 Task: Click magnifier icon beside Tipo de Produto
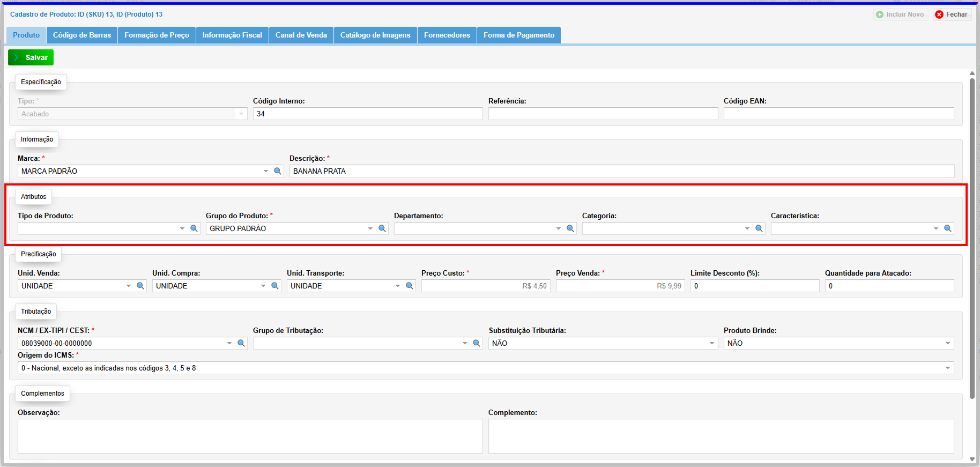[194, 228]
